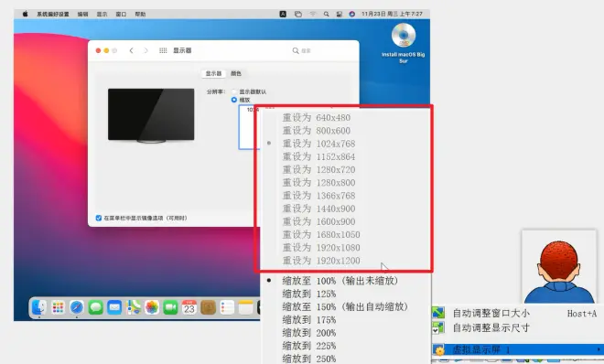
Task: Select the 显示器默认 resolution radio button
Action: (x=233, y=91)
